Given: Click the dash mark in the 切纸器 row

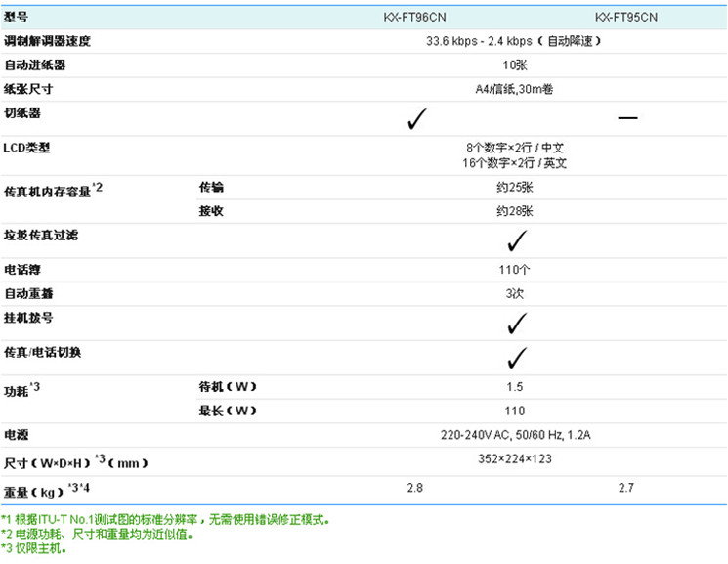Looking at the screenshot, I should tap(627, 118).
